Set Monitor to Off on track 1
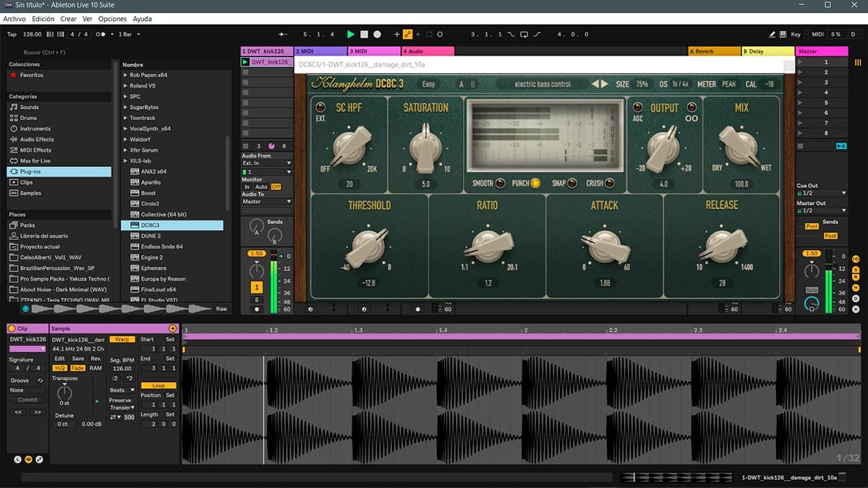 pos(276,187)
